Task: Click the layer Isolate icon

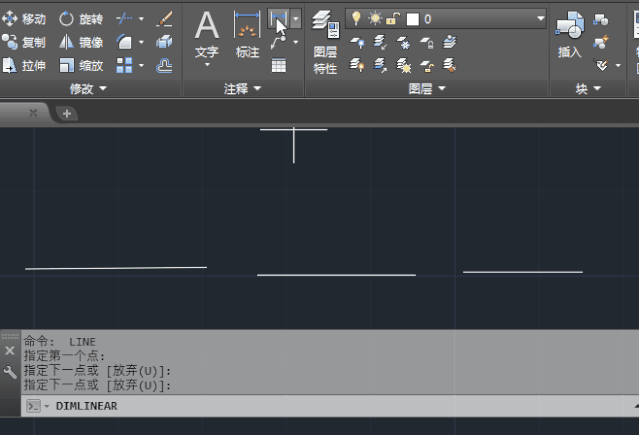Action: [380, 42]
